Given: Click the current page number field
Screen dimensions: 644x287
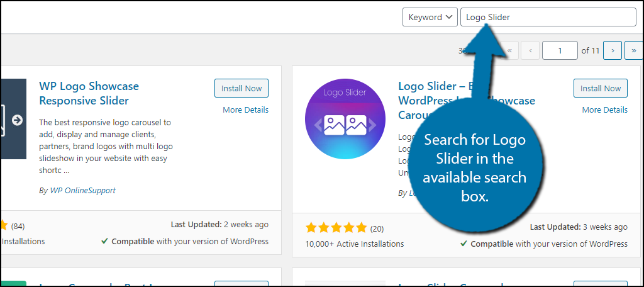Looking at the screenshot, I should coord(560,50).
